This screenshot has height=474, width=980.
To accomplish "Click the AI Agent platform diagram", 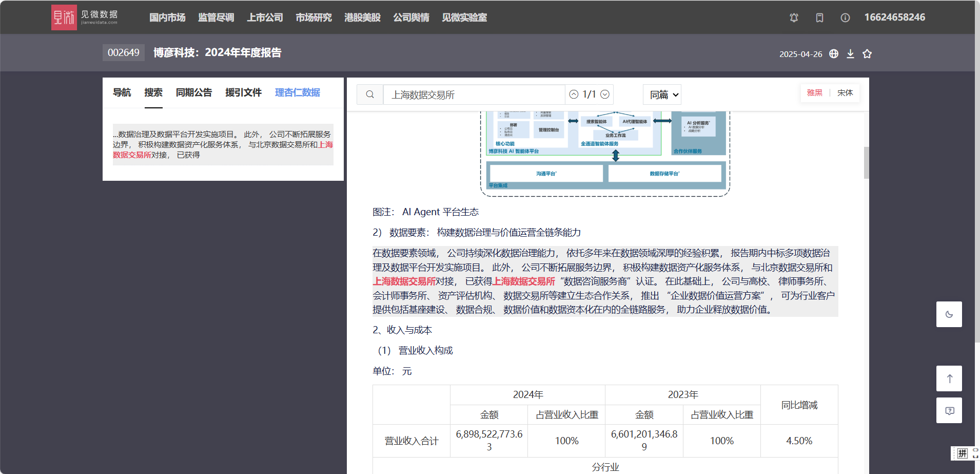I will [x=605, y=154].
